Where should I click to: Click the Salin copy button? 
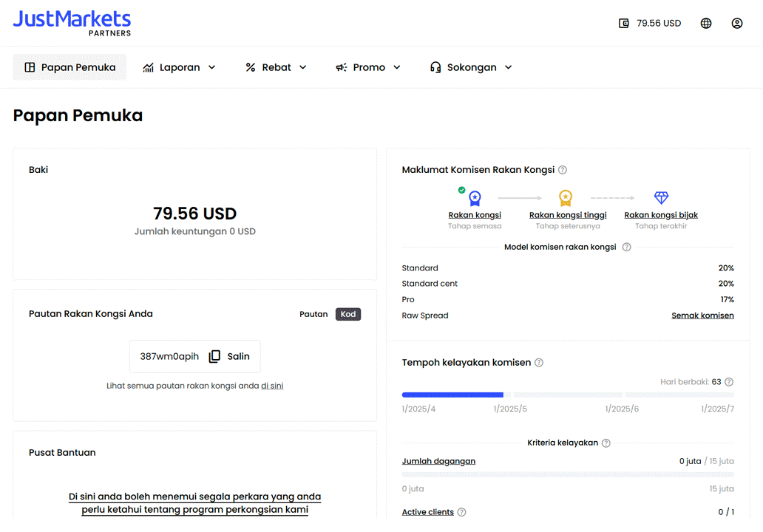(x=238, y=356)
